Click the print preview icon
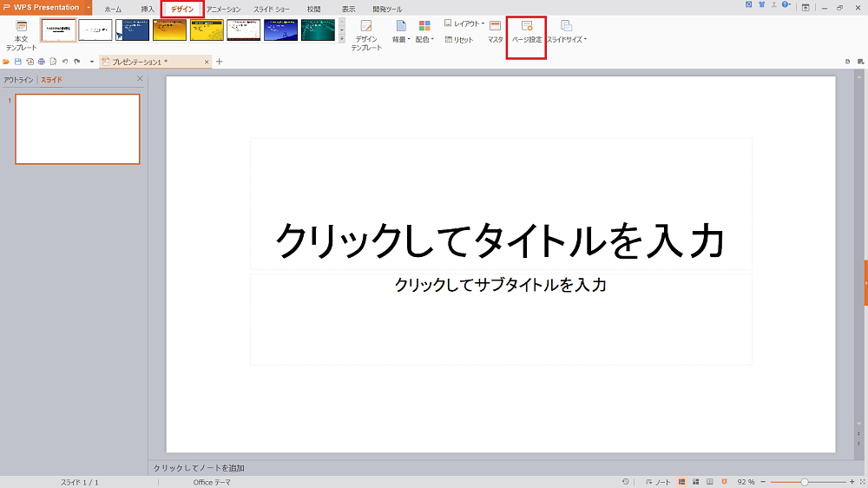 [53, 62]
